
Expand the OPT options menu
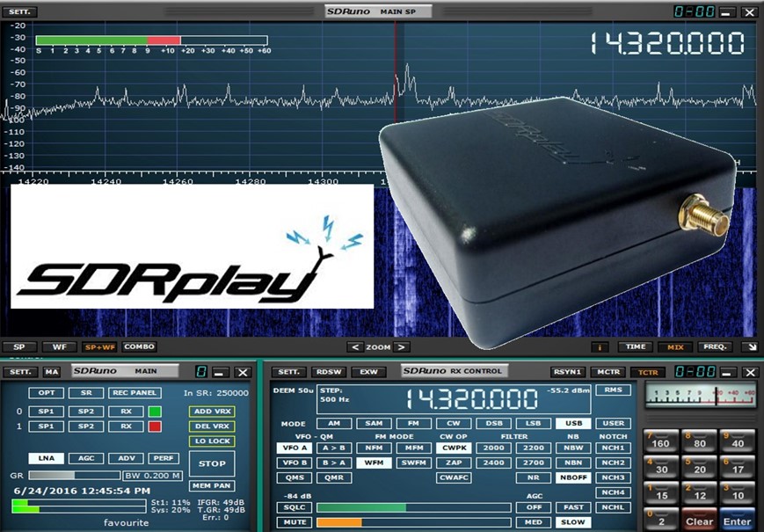tap(46, 392)
